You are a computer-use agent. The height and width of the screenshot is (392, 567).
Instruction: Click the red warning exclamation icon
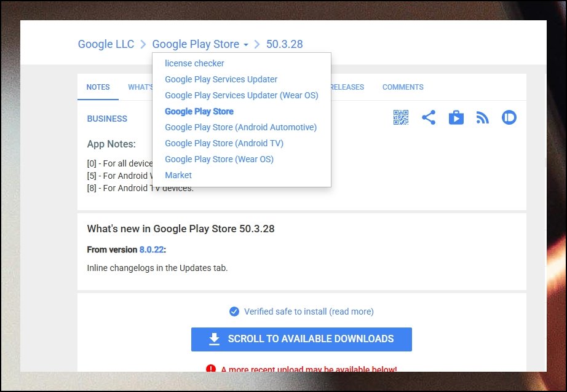(x=211, y=368)
